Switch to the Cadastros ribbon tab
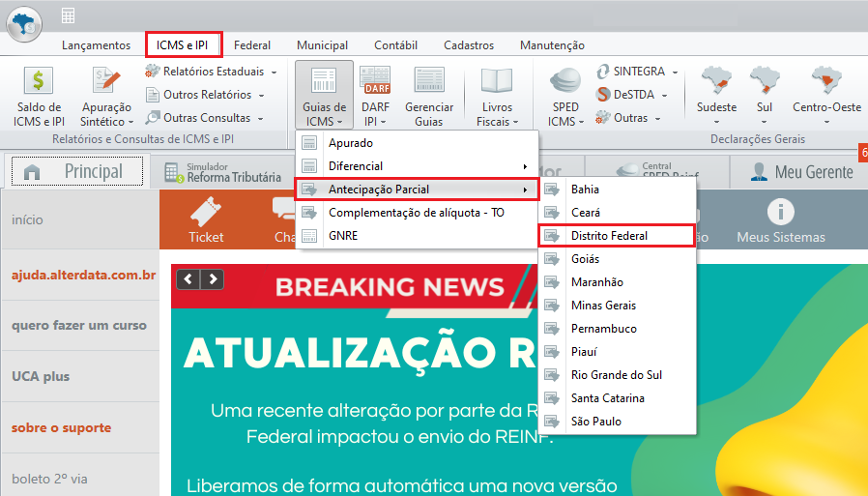The height and width of the screenshot is (496, 868). pyautogui.click(x=469, y=45)
